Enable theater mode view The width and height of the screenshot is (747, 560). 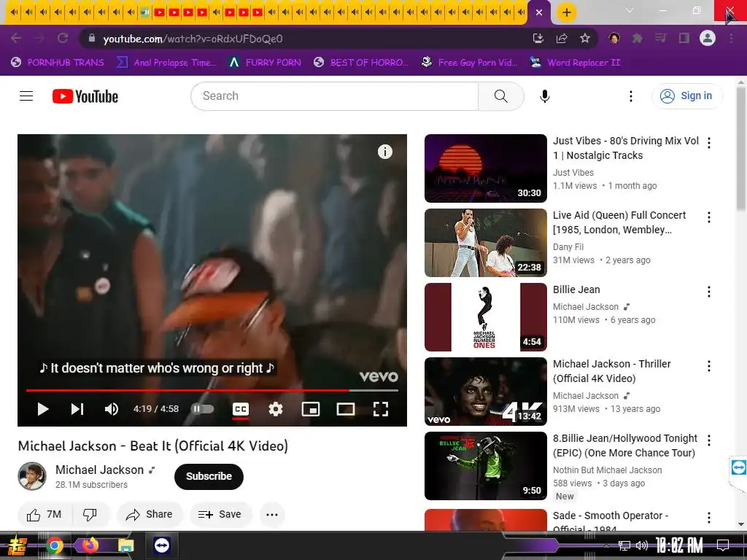pyautogui.click(x=345, y=409)
